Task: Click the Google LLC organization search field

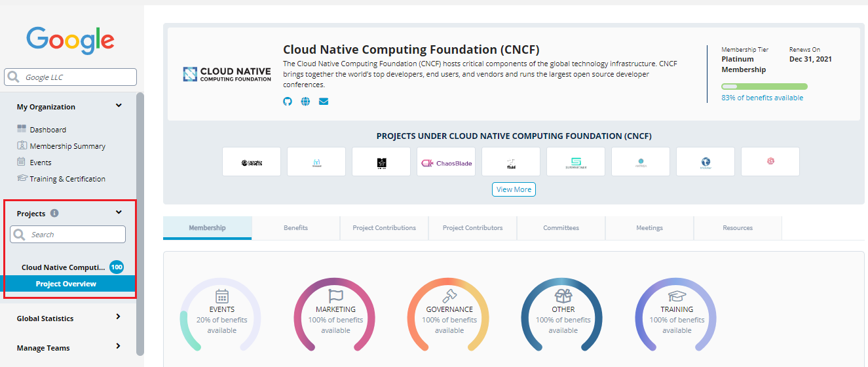Action: 71,77
